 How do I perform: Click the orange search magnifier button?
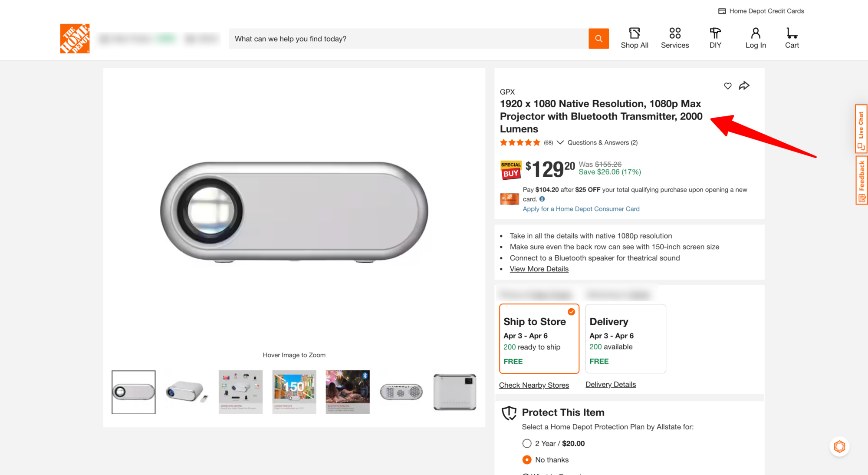[598, 39]
